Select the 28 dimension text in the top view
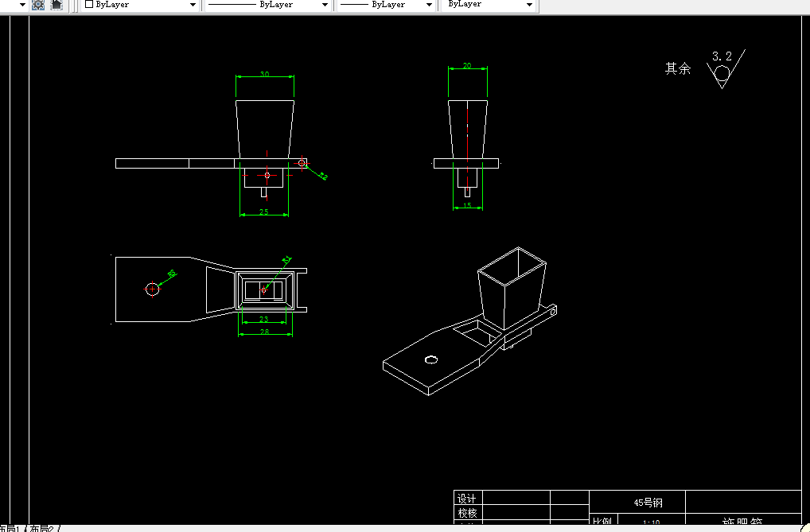The image size is (810, 532). (x=264, y=332)
